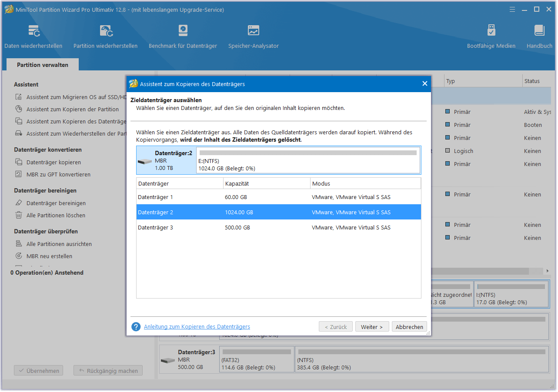Screen dimensions: 558x392
Task: Open Anleitung zum Kopieren des Datenträgers link
Action: (x=197, y=327)
